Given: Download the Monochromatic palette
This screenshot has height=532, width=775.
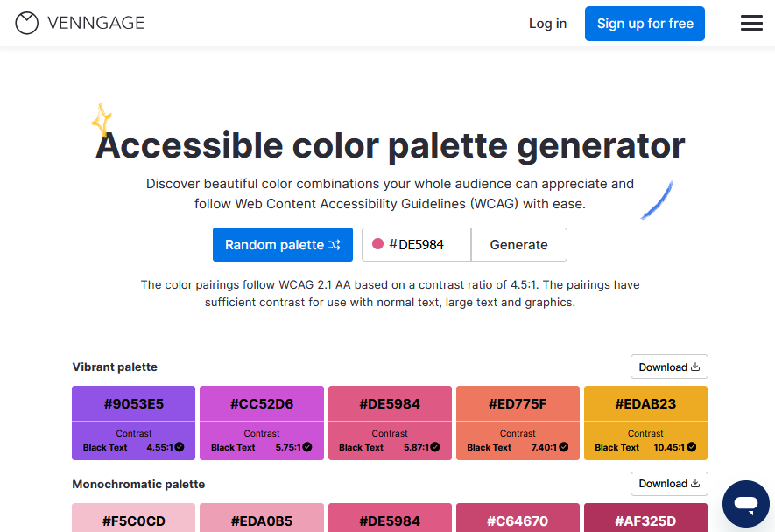Looking at the screenshot, I should pos(669,484).
